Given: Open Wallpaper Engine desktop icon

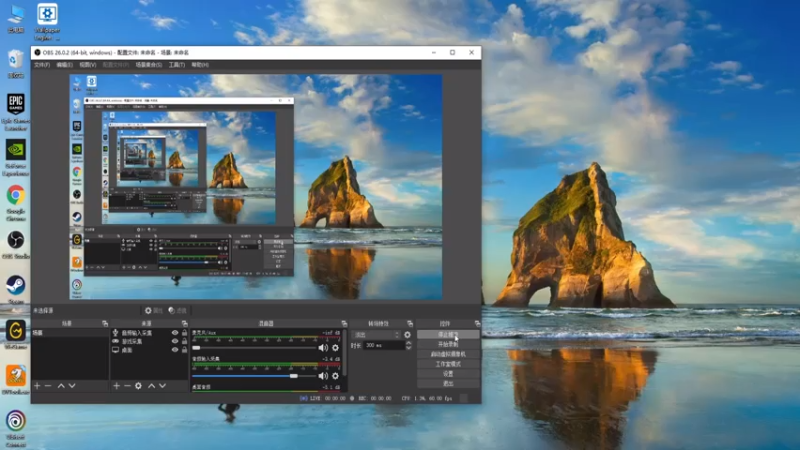Looking at the screenshot, I should click(47, 22).
